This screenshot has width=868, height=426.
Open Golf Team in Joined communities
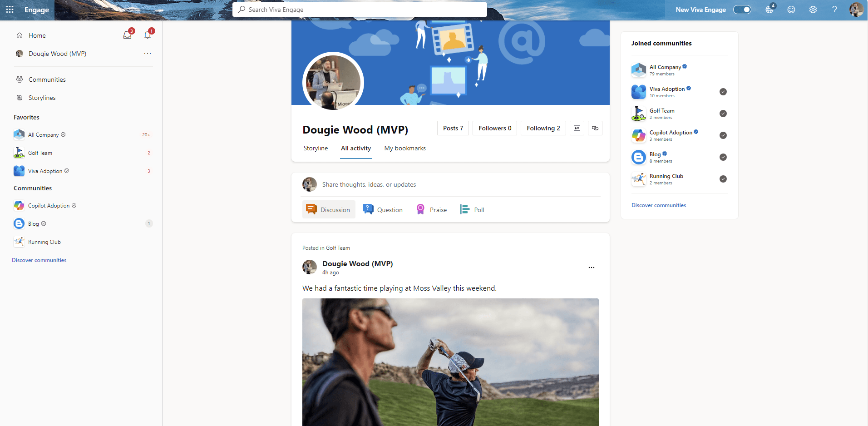(x=662, y=111)
